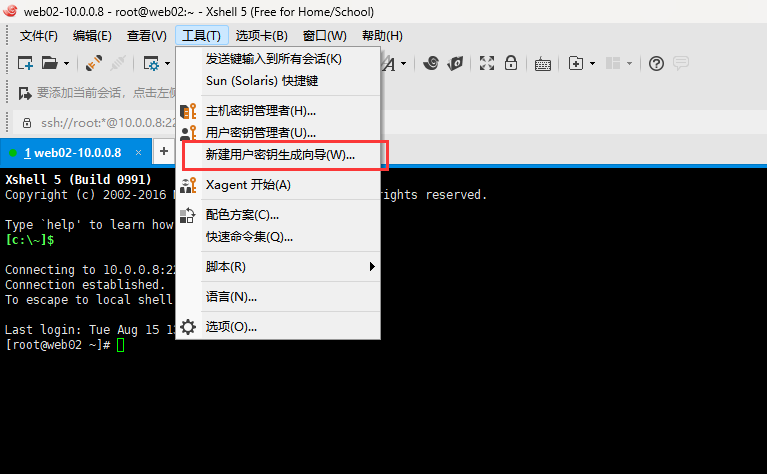Image resolution: width=767 pixels, height=474 pixels.
Task: Expand the 脚本(R) submenu
Action: (278, 267)
